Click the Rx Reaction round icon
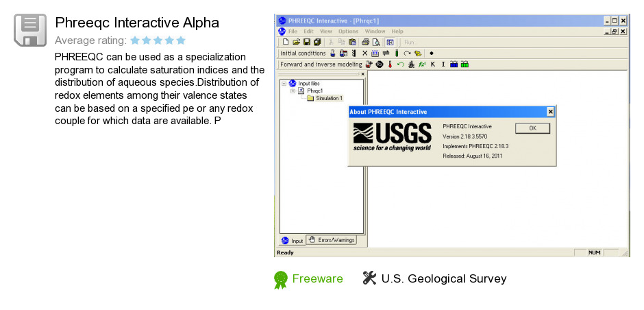 coord(380,64)
